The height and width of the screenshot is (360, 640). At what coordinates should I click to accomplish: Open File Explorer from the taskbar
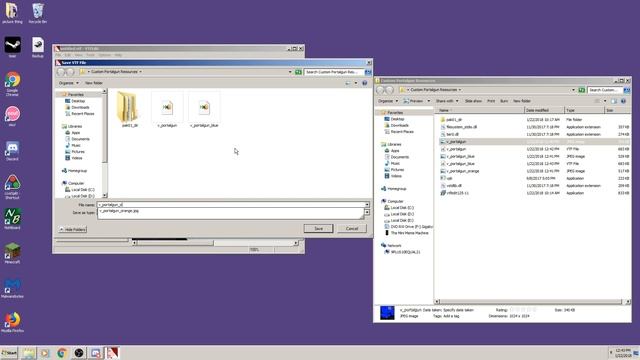29,353
